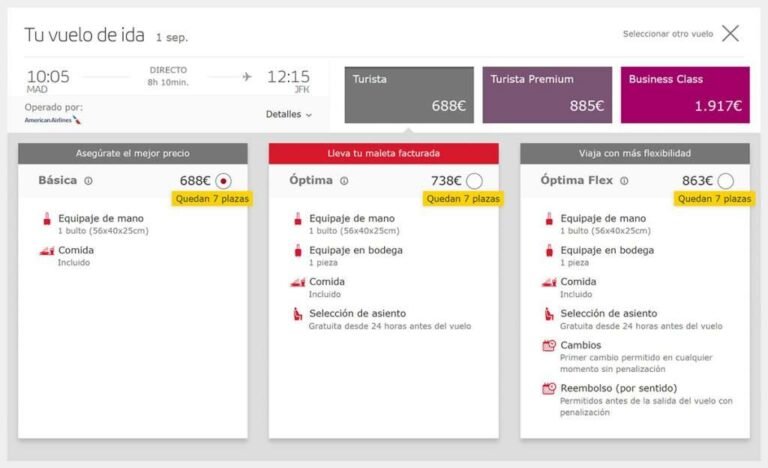Viewport: 768px width, 468px height.
Task: Click the hand luggage icon in Básica card
Action: coord(47,219)
